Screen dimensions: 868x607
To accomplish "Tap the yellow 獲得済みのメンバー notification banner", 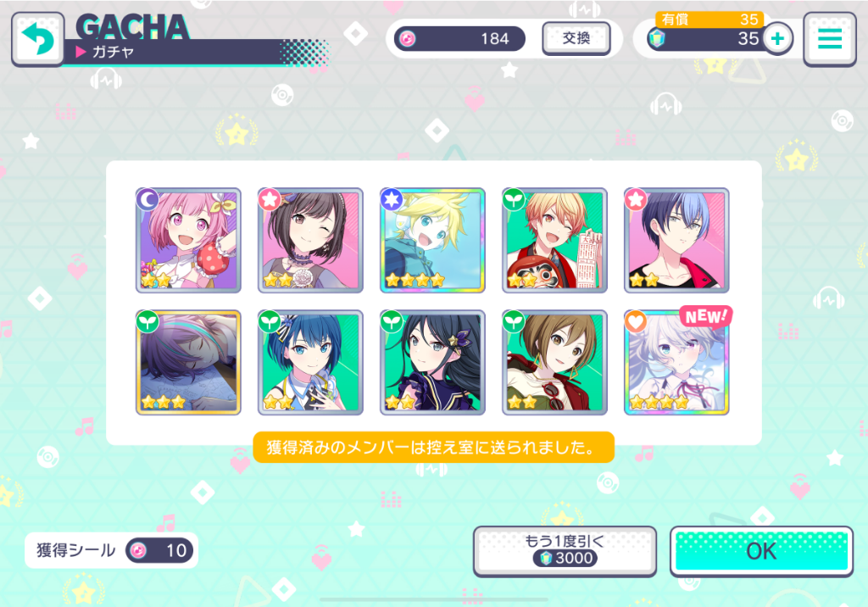I will (x=433, y=447).
